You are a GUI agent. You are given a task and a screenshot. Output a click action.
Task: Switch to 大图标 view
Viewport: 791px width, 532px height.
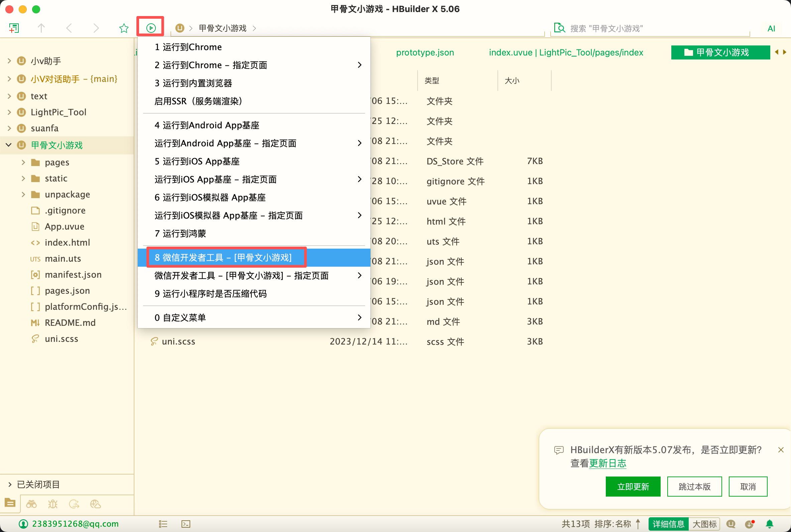[x=704, y=524]
